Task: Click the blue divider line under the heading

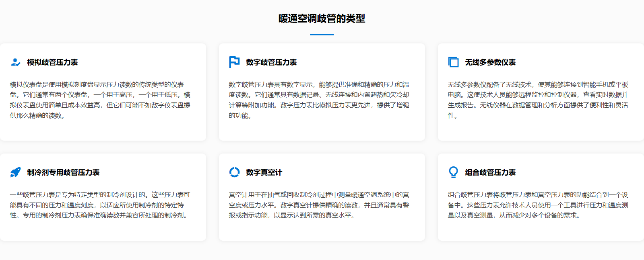Action: click(322, 35)
